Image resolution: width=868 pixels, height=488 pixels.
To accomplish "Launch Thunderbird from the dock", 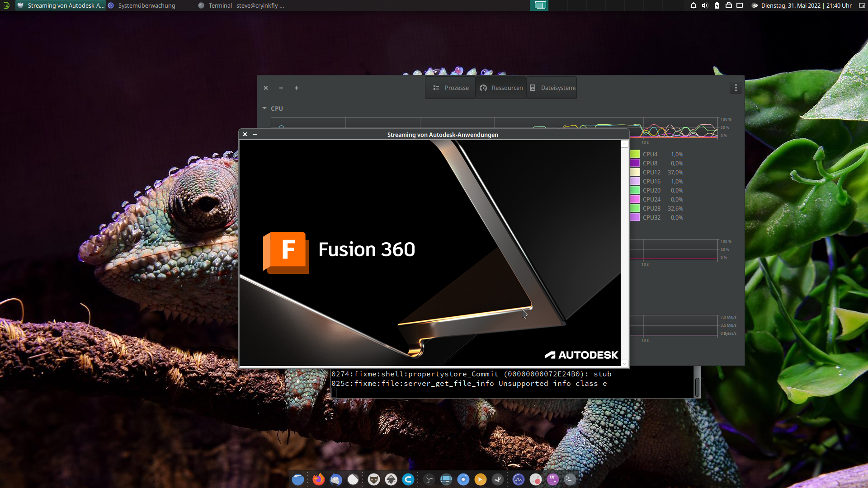I will click(x=336, y=479).
